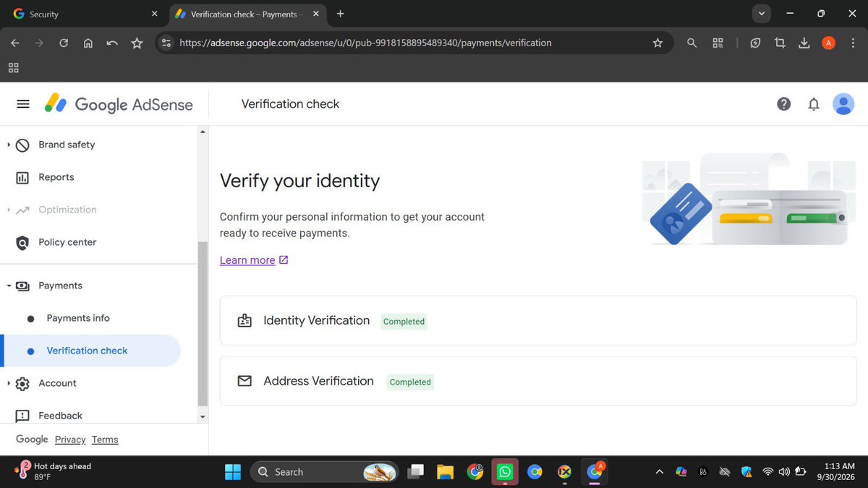Screen dimensions: 868x488
Task: Open Payments info in the sidebar
Action: [x=78, y=318]
